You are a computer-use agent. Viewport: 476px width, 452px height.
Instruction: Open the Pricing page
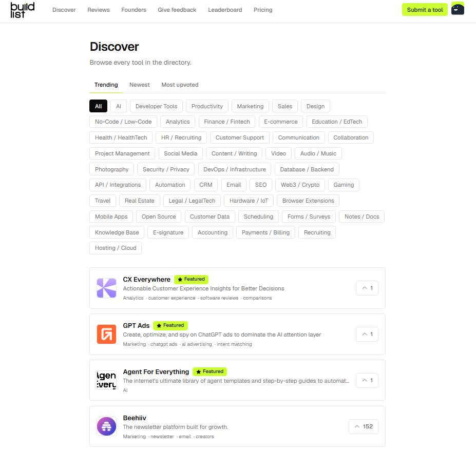coord(263,10)
